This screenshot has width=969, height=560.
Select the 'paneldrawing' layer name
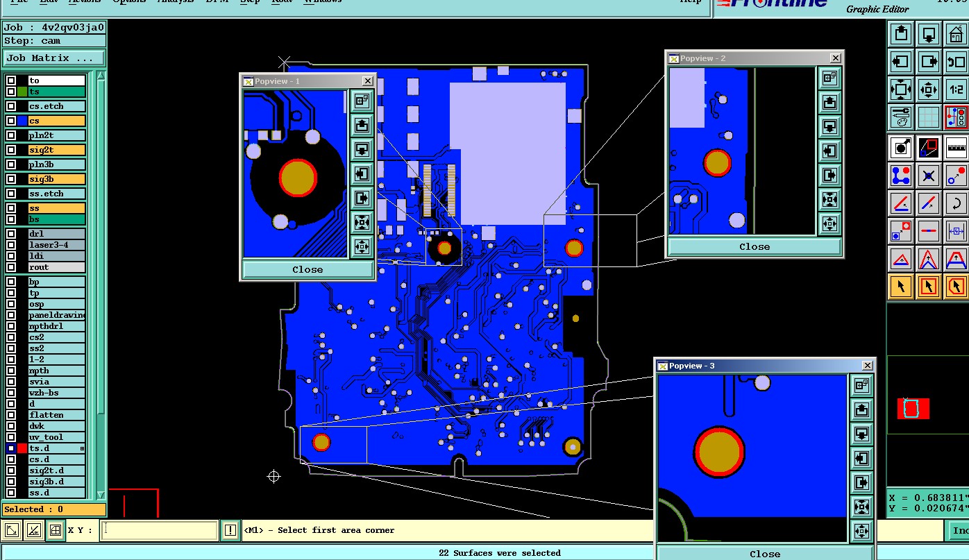pos(56,315)
